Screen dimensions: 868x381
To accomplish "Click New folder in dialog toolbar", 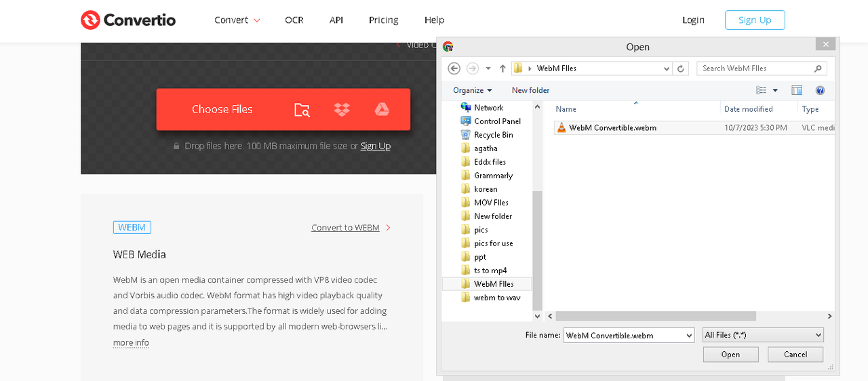I will (531, 90).
